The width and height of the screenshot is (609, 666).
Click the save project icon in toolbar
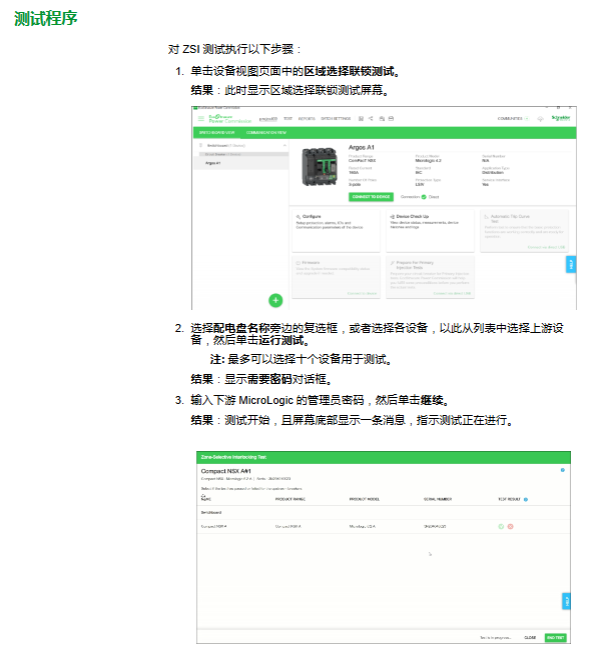pyautogui.click(x=361, y=119)
